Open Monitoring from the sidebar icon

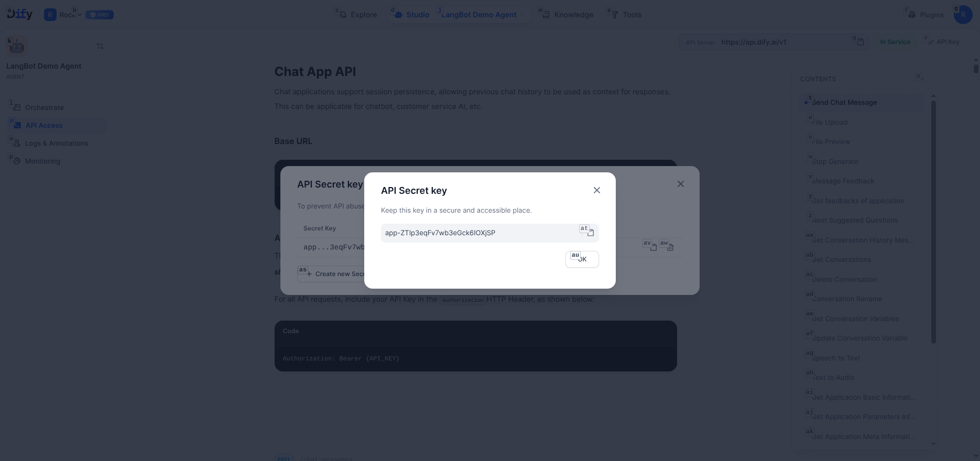pos(16,161)
